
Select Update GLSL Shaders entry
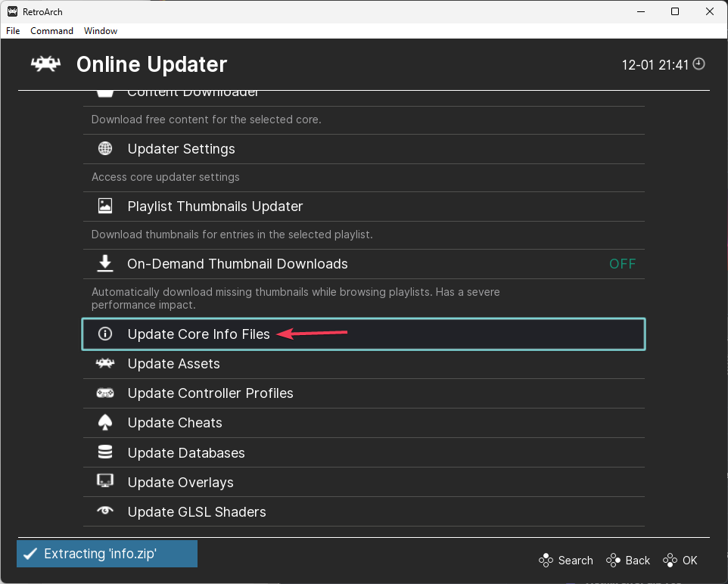tap(363, 511)
